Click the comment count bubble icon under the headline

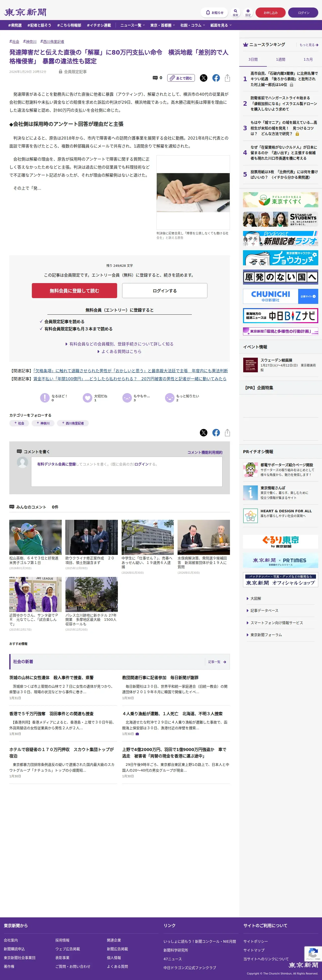point(155,78)
